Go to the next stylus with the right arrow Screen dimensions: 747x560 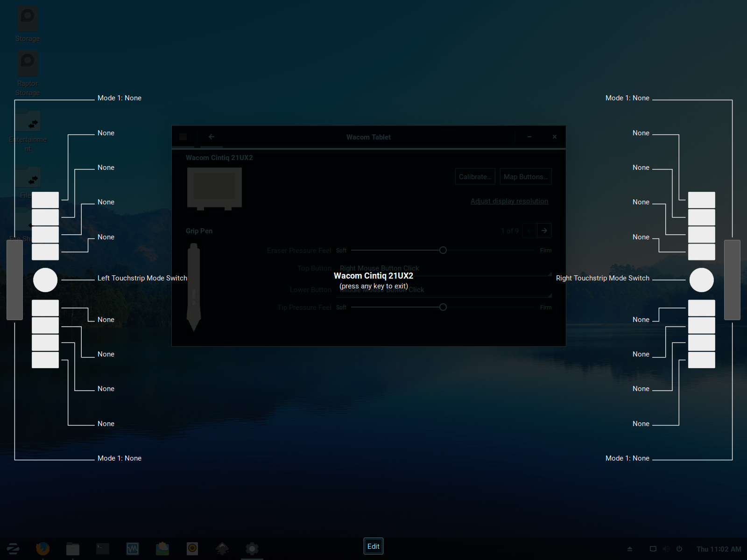point(544,231)
